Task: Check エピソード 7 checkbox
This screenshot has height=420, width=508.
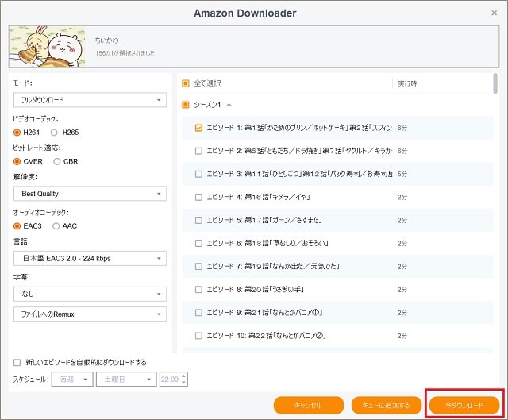Action: click(x=198, y=267)
